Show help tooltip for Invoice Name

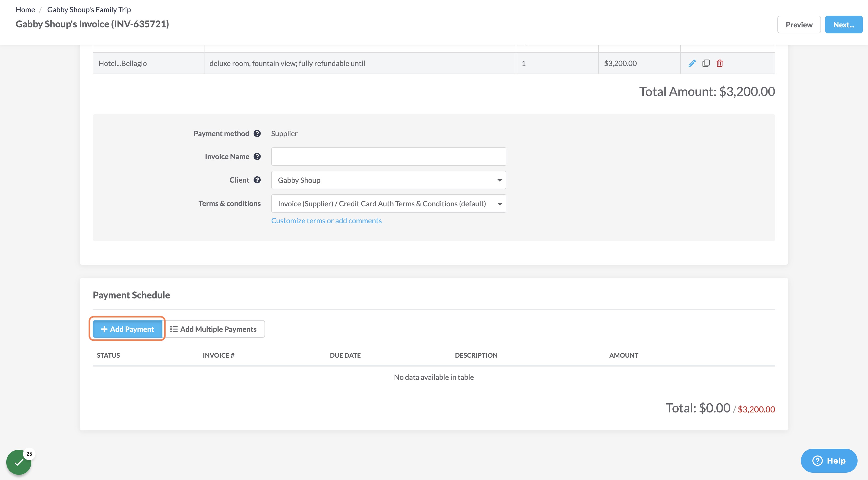click(257, 157)
